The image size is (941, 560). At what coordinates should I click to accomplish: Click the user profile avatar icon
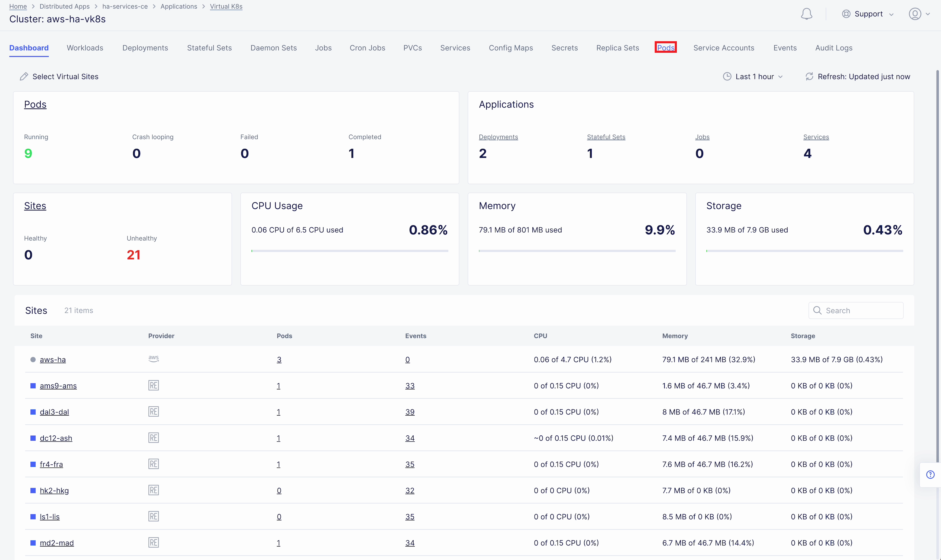(915, 14)
